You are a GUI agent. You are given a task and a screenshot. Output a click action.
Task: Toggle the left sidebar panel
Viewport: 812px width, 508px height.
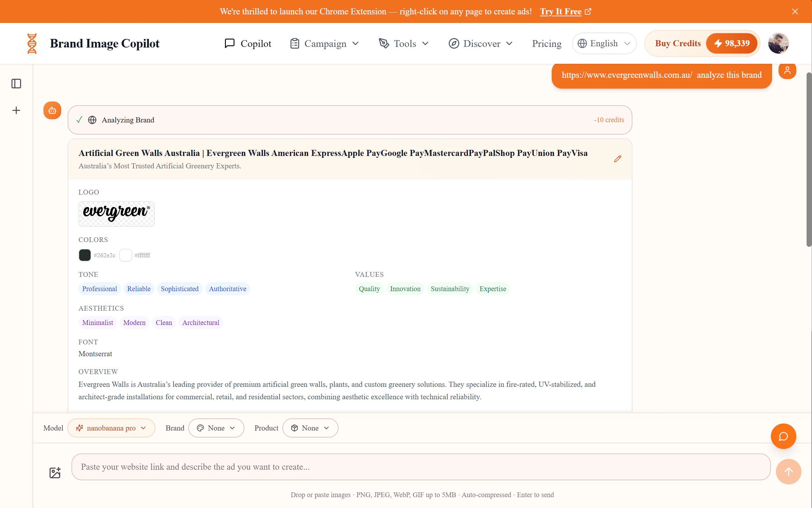click(16, 84)
